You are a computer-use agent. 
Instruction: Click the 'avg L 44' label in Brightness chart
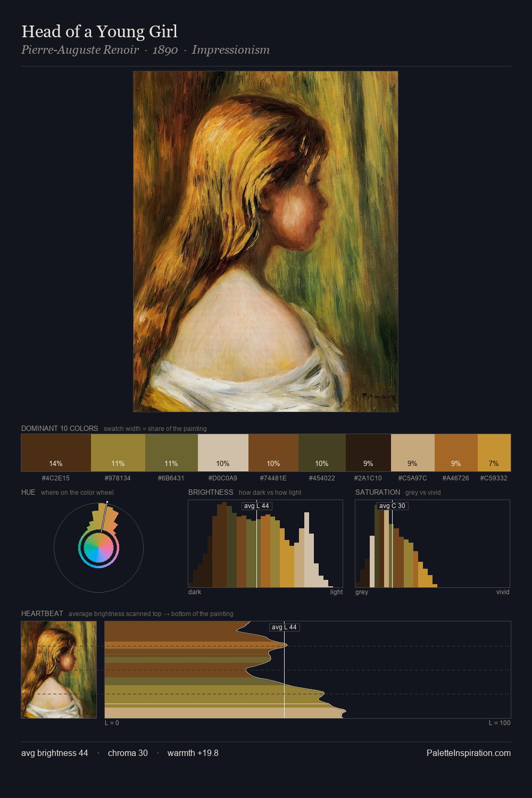tap(256, 506)
